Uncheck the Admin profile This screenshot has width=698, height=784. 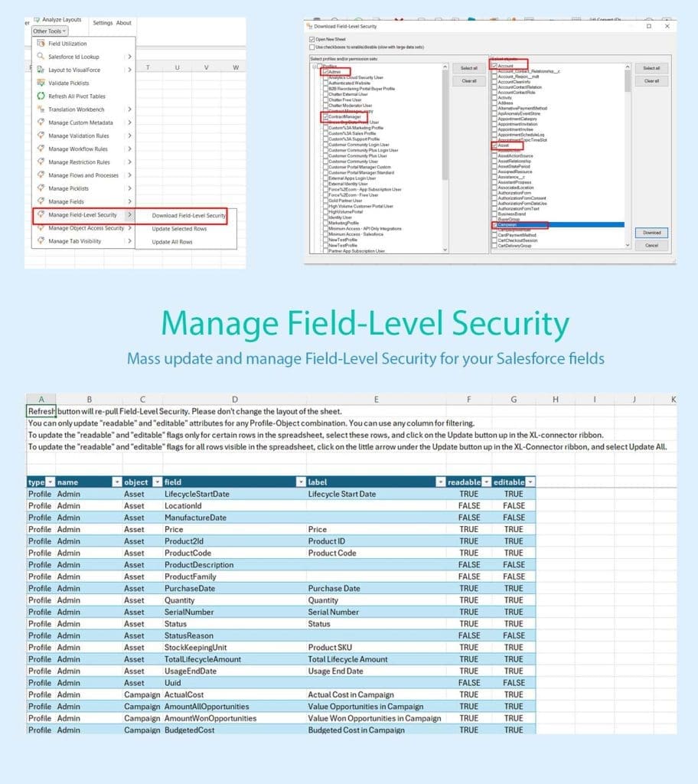point(325,70)
